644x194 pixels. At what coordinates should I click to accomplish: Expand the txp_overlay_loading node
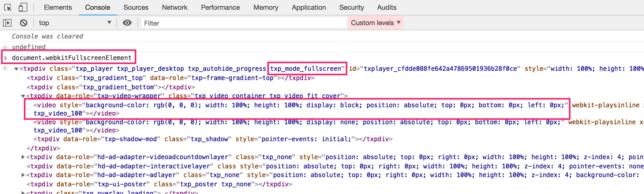[x=23, y=192]
